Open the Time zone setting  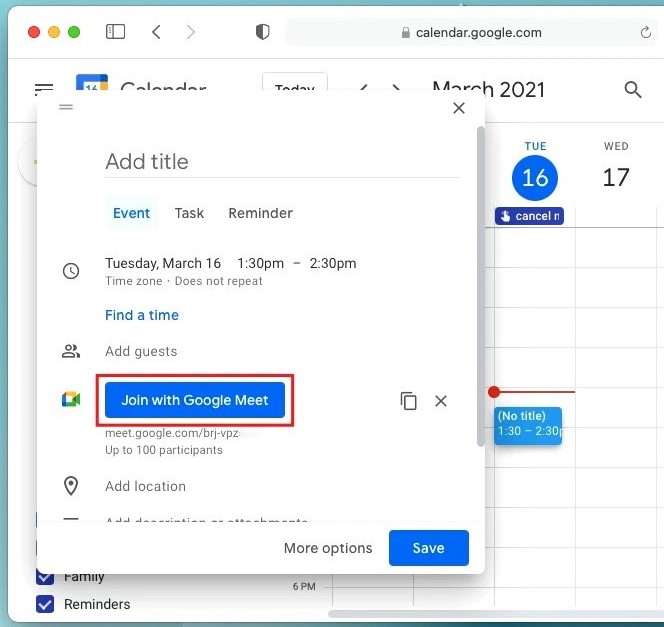click(x=134, y=281)
